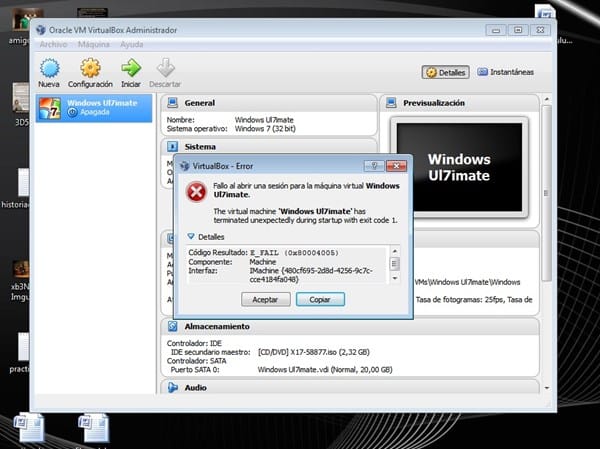
Task: Click the Previsualización section header
Action: 459,103
